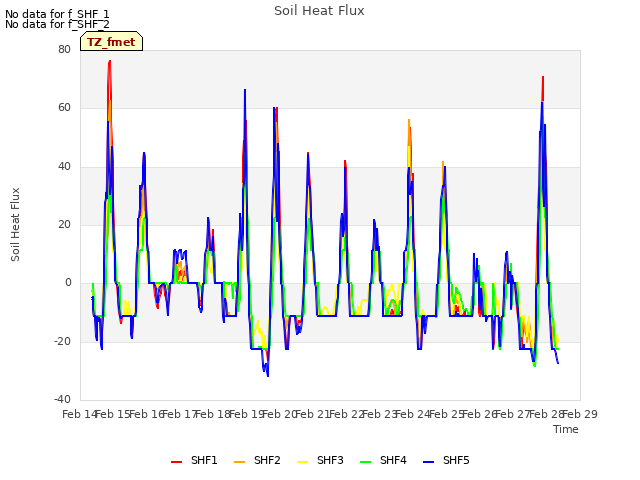Click the 'No data for f_SHF_2' message
This screenshot has width=640, height=480.
point(57,24)
